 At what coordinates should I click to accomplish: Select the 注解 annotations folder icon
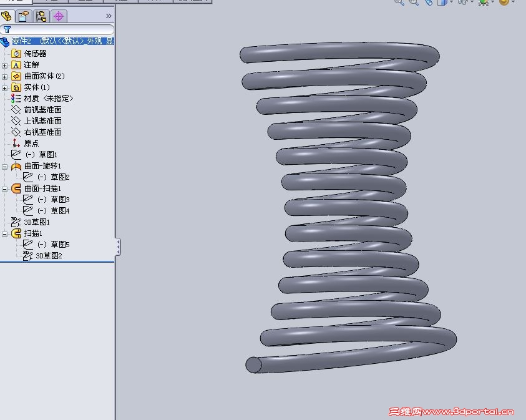point(16,65)
